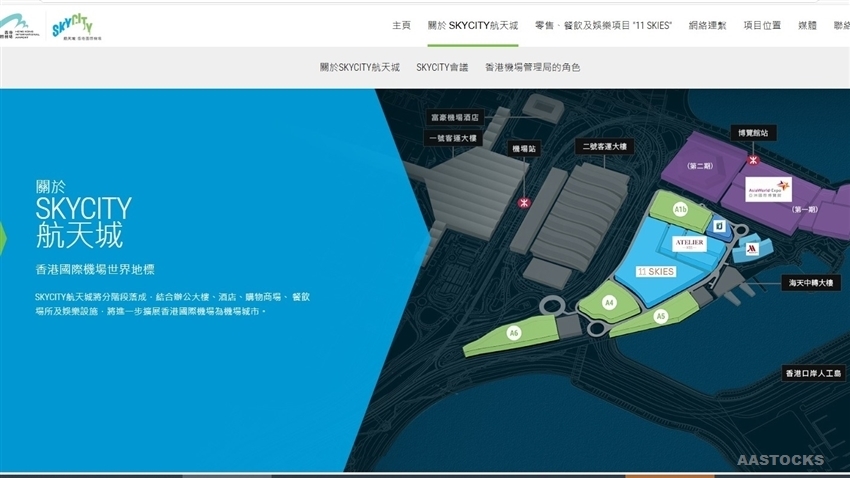Click the SKYCITY logo in header
This screenshot has height=478, width=850.
coord(76,27)
